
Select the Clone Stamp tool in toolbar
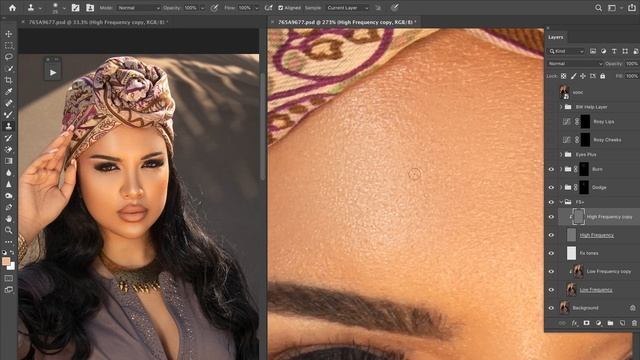(9, 126)
